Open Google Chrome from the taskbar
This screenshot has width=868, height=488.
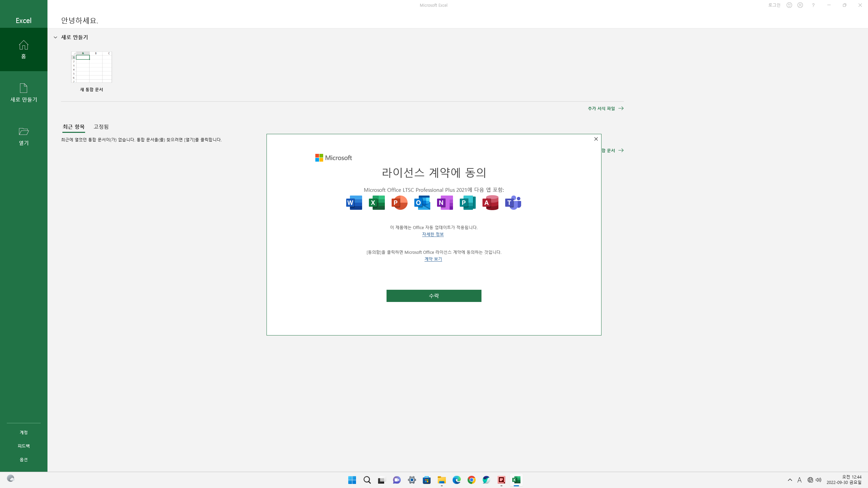(471, 480)
